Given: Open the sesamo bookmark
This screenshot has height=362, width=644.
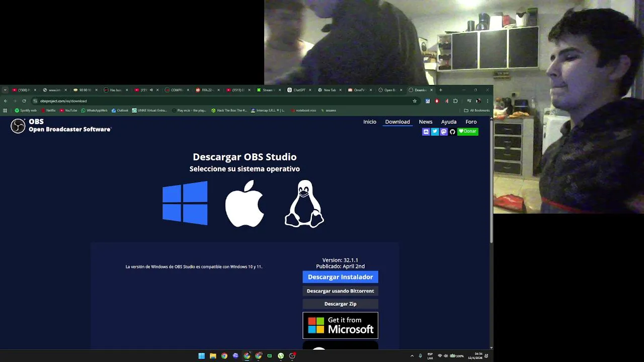Looking at the screenshot, I should pyautogui.click(x=328, y=111).
